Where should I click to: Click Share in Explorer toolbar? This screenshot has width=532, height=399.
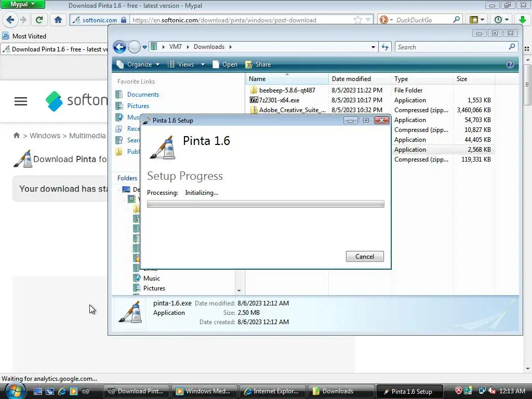tap(258, 64)
